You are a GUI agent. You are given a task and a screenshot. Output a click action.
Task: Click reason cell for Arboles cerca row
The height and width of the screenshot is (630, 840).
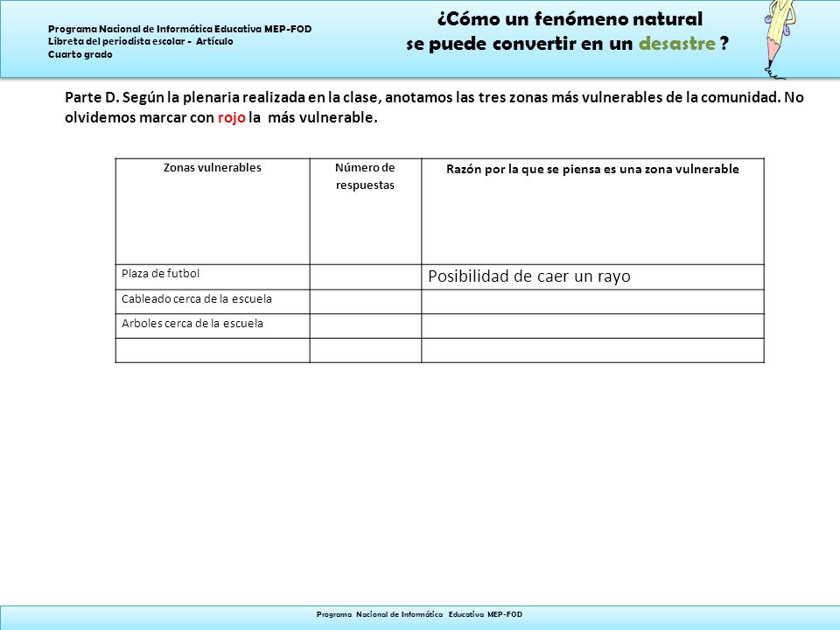click(592, 325)
